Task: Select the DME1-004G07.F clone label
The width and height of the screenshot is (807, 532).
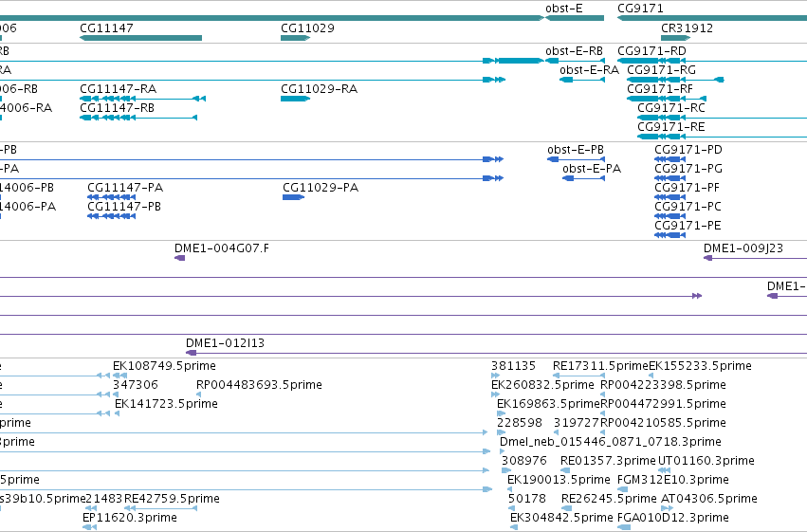Action: point(222,248)
